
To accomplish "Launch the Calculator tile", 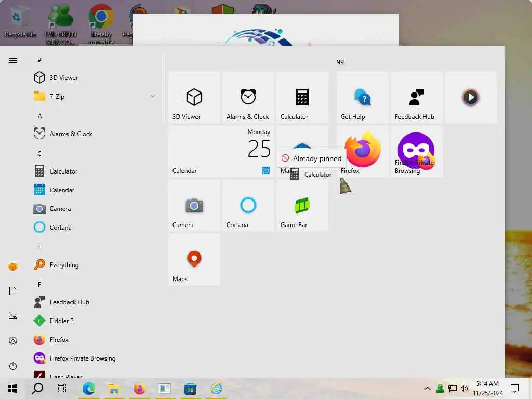I will [x=302, y=97].
